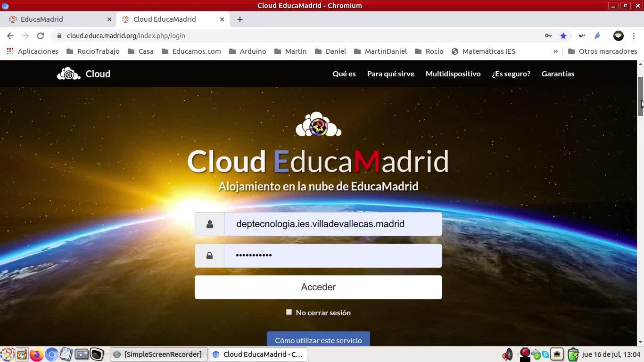Viewport: 644px width, 362px height.
Task: Launch Firefox from the bottom panel
Action: (x=36, y=354)
